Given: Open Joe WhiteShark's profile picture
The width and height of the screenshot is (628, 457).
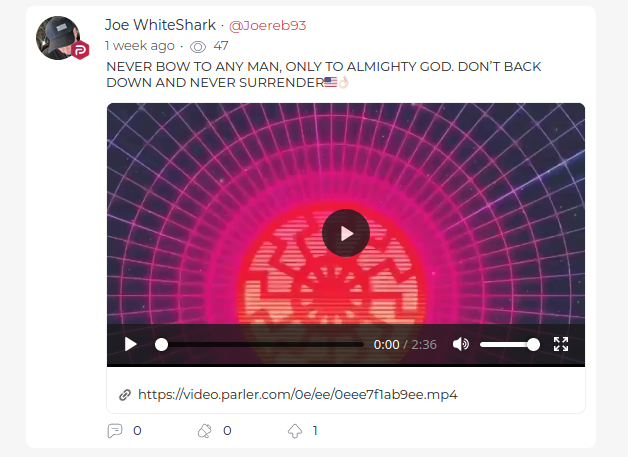Looking at the screenshot, I should [58, 38].
